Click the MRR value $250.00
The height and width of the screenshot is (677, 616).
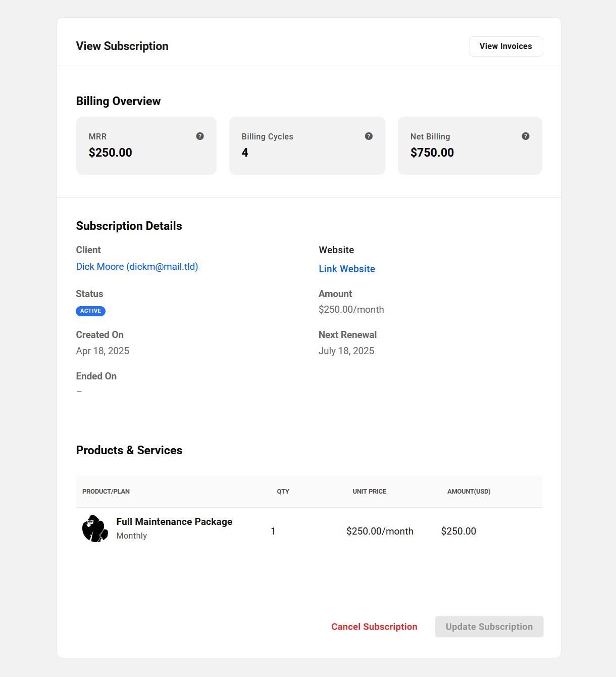110,153
